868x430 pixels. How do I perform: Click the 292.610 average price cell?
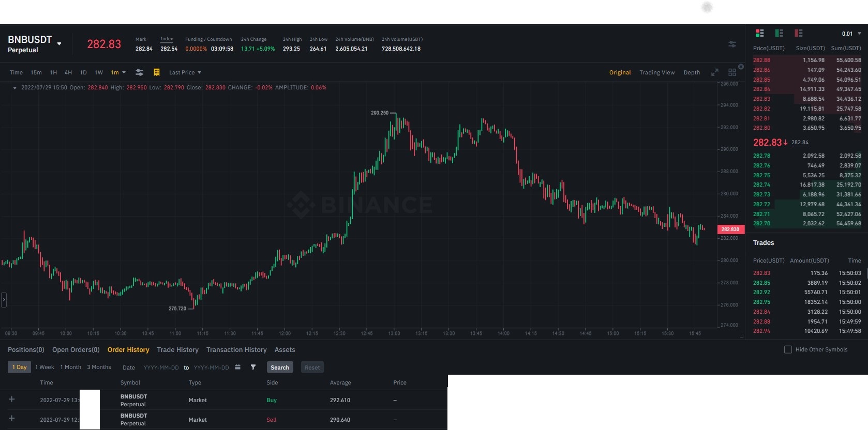[340, 400]
